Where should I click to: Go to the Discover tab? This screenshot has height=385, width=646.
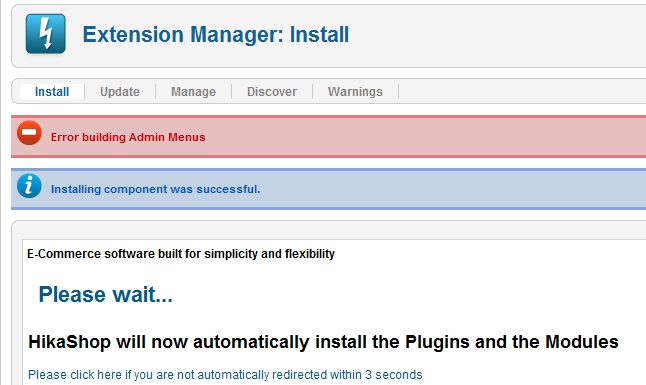pos(272,92)
